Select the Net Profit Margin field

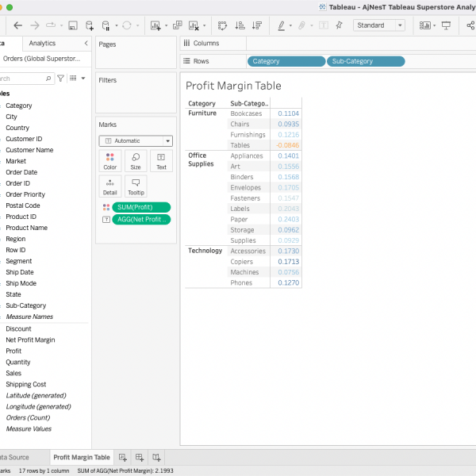30,340
